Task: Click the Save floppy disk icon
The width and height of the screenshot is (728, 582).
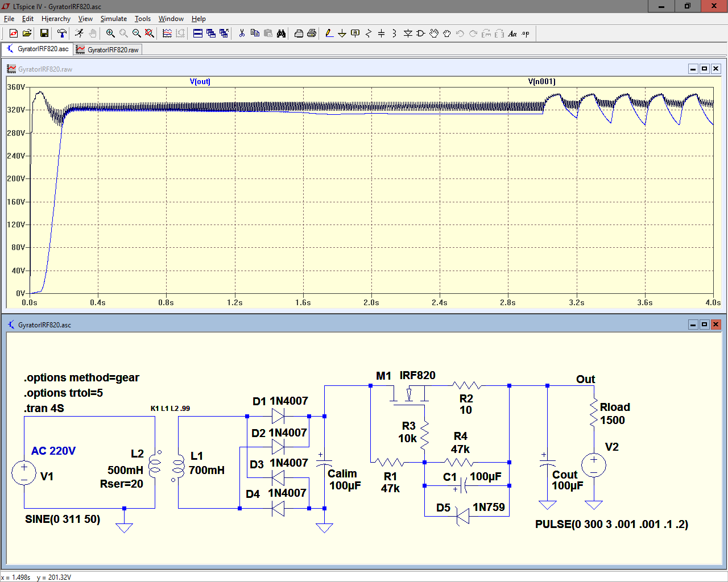Action: [44, 34]
